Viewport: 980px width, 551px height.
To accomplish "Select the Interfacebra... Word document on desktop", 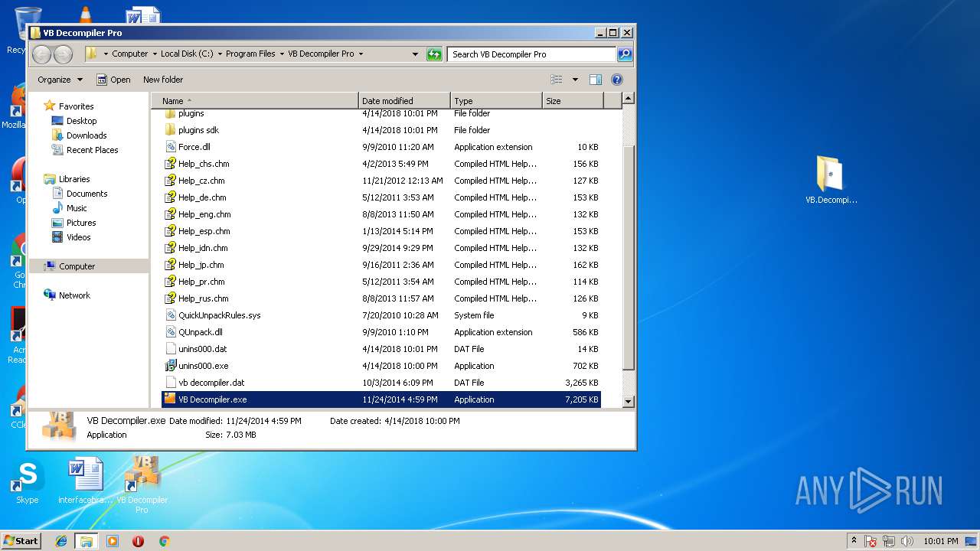I will 86,482.
